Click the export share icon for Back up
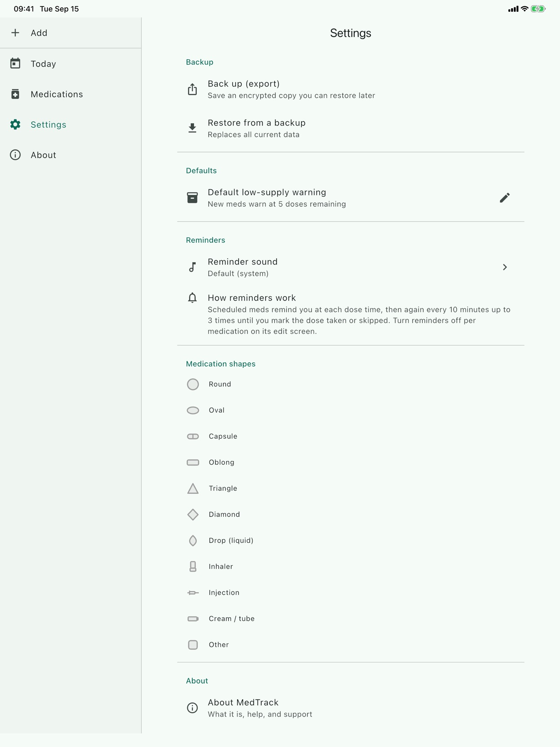 [192, 89]
